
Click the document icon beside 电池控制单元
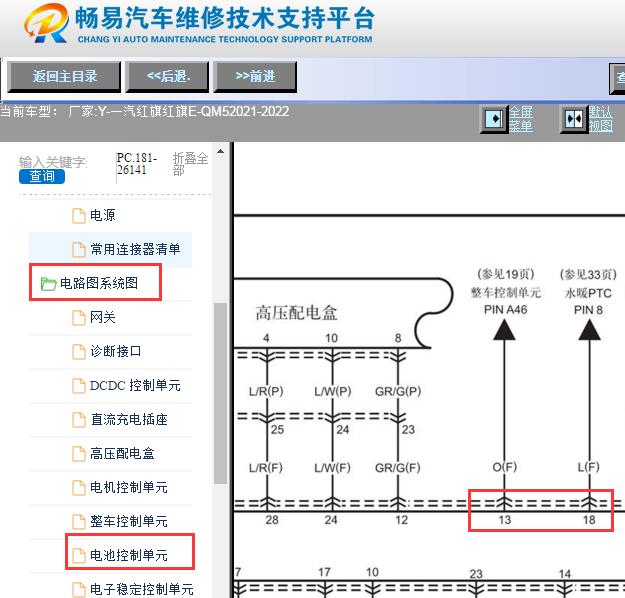pyautogui.click(x=79, y=555)
